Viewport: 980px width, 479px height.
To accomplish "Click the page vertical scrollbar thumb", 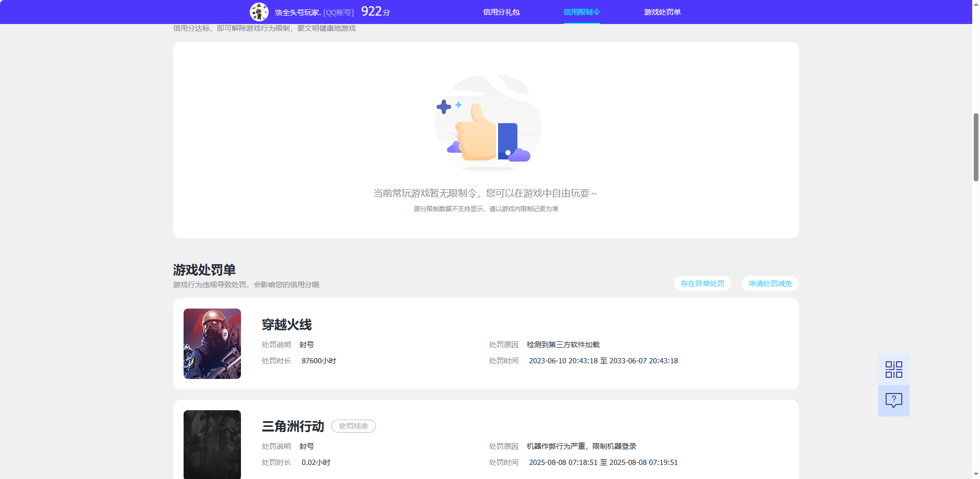I will [x=976, y=147].
